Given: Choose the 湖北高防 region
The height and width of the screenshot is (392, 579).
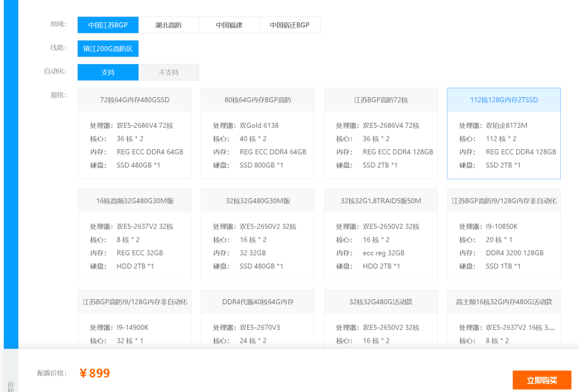Looking at the screenshot, I should [168, 25].
